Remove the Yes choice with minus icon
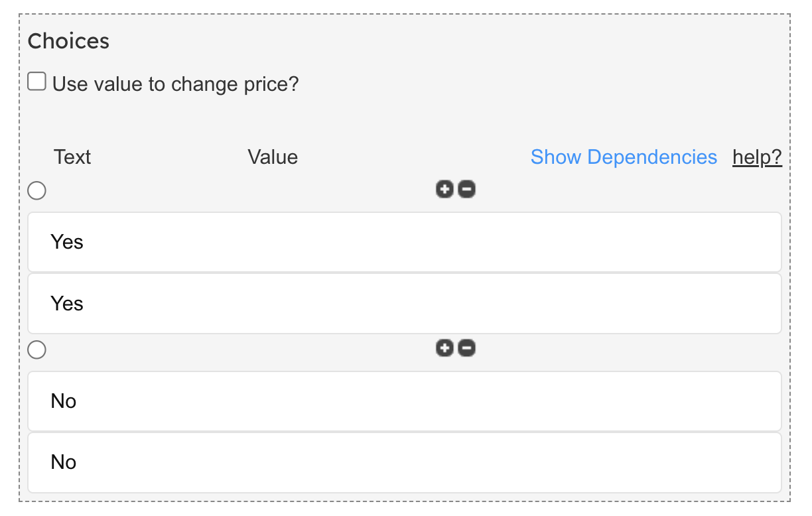812x516 pixels. tap(466, 190)
